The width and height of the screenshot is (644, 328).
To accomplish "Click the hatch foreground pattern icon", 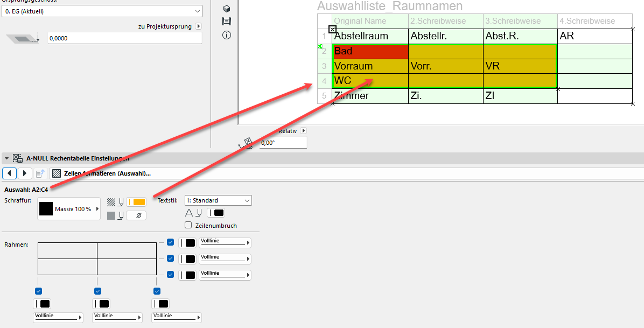I will 111,202.
